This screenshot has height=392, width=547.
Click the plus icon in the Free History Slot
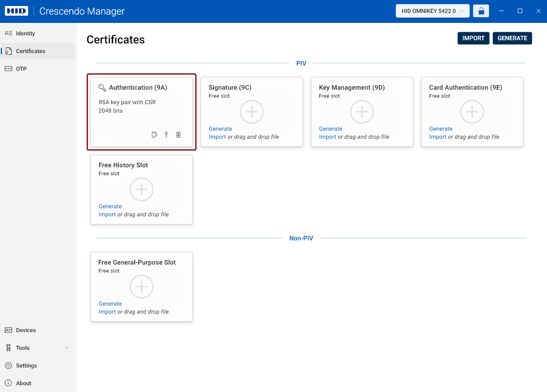click(142, 189)
